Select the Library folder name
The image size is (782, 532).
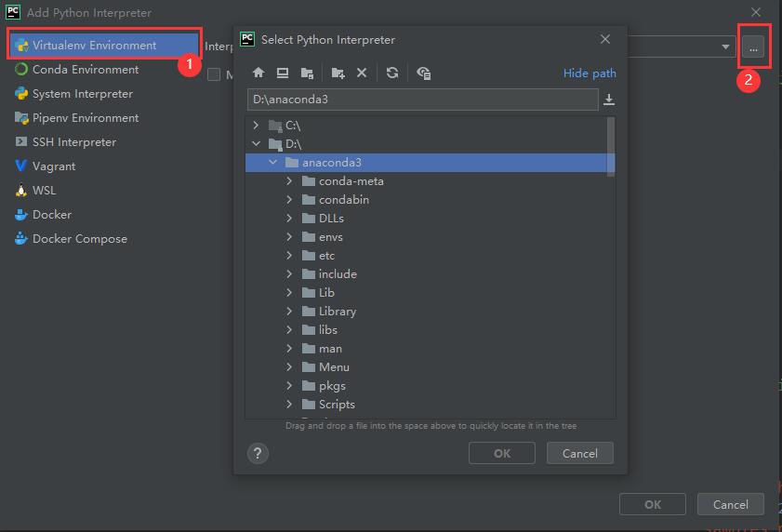coord(338,312)
